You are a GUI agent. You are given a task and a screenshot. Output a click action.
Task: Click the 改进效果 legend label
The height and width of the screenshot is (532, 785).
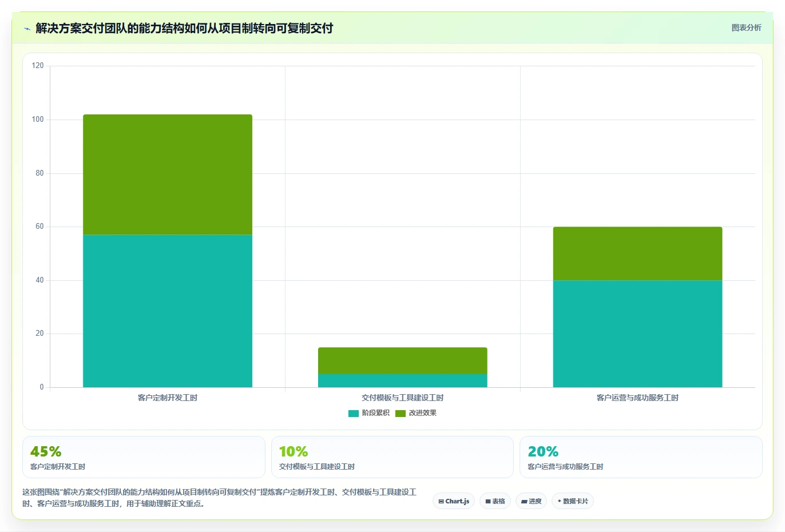click(x=423, y=413)
